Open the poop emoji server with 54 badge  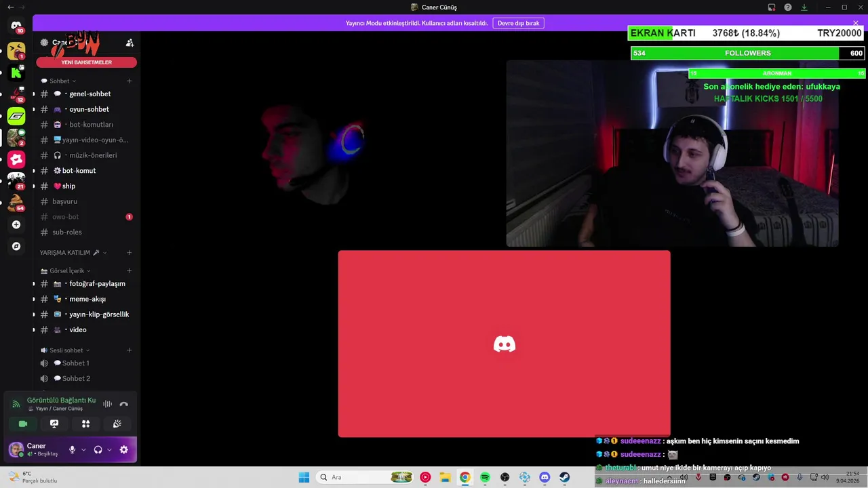tap(16, 202)
